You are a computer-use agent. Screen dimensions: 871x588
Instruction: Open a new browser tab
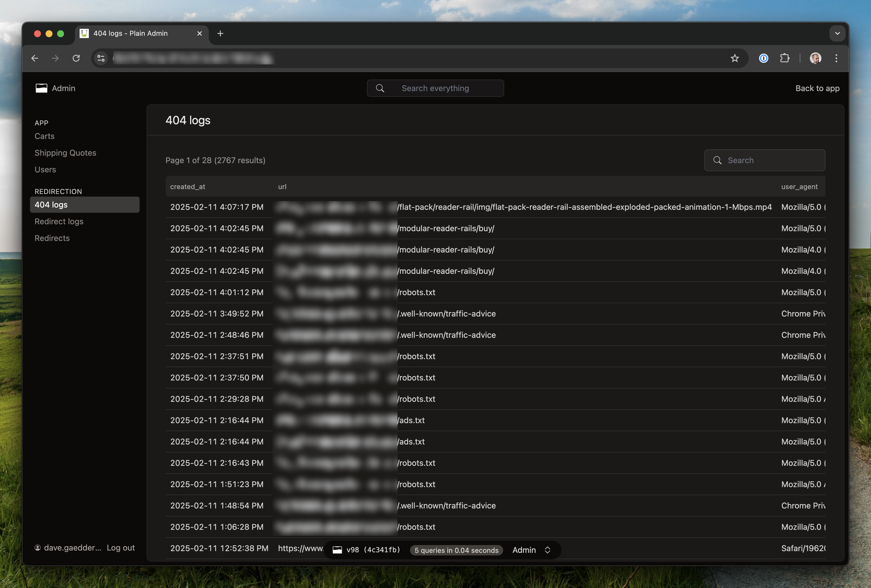pyautogui.click(x=220, y=33)
